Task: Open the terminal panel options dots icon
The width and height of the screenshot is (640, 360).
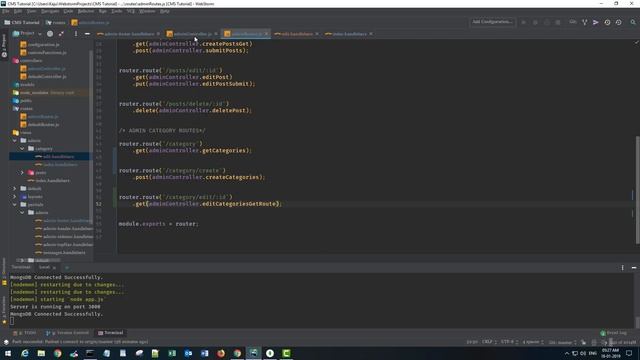Action: [x=622, y=268]
